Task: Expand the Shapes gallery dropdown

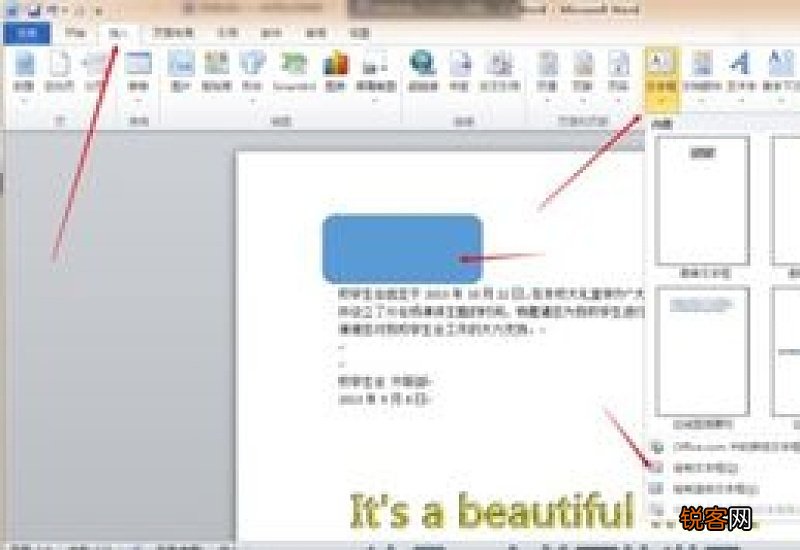Action: [x=252, y=76]
